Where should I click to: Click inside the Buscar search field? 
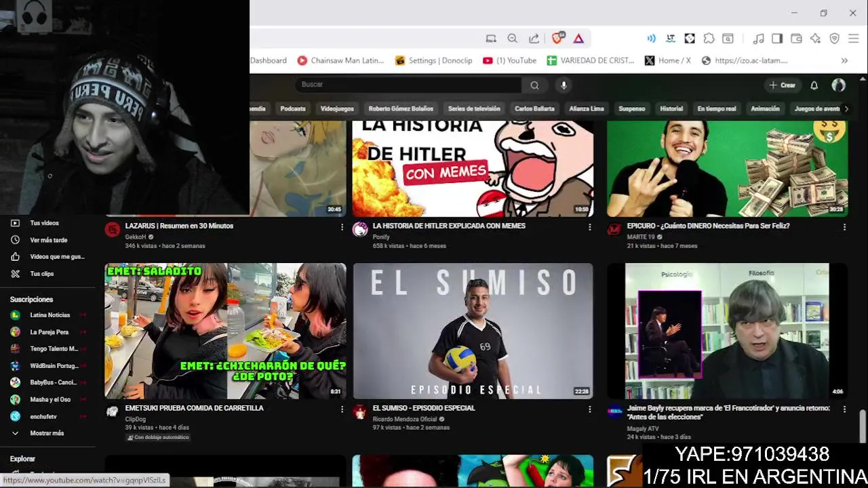tap(408, 85)
